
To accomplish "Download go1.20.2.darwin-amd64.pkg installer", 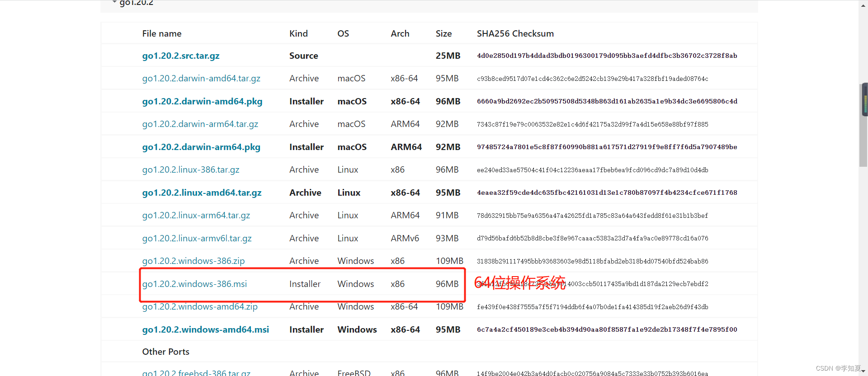I will (202, 101).
